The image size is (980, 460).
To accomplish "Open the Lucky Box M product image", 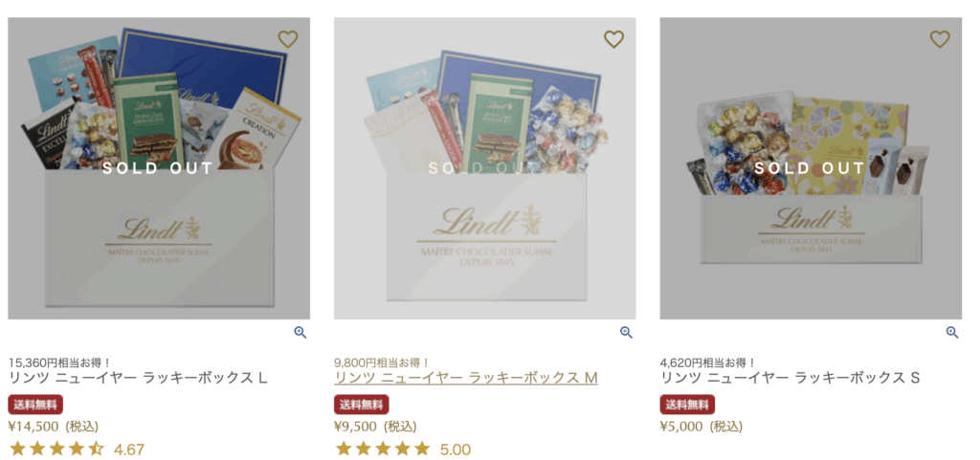I will [x=485, y=168].
